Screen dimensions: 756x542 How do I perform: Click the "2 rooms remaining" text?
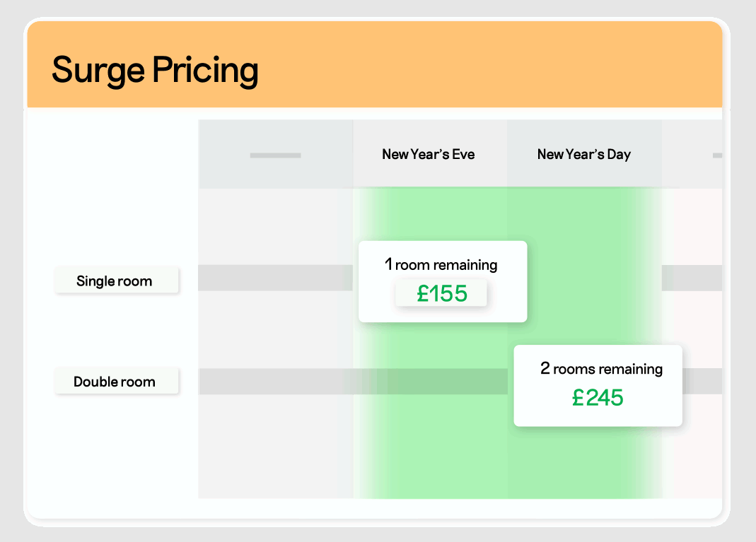[601, 369]
